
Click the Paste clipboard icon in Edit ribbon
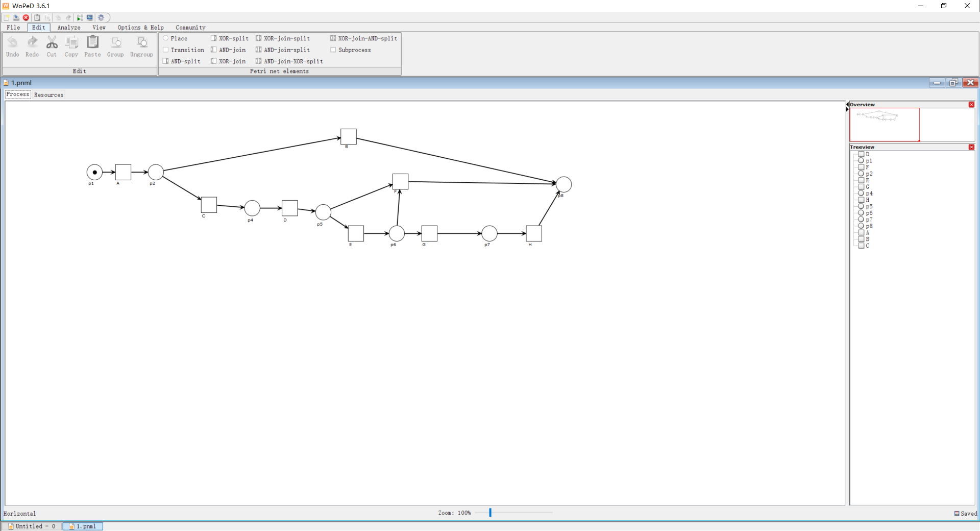92,42
